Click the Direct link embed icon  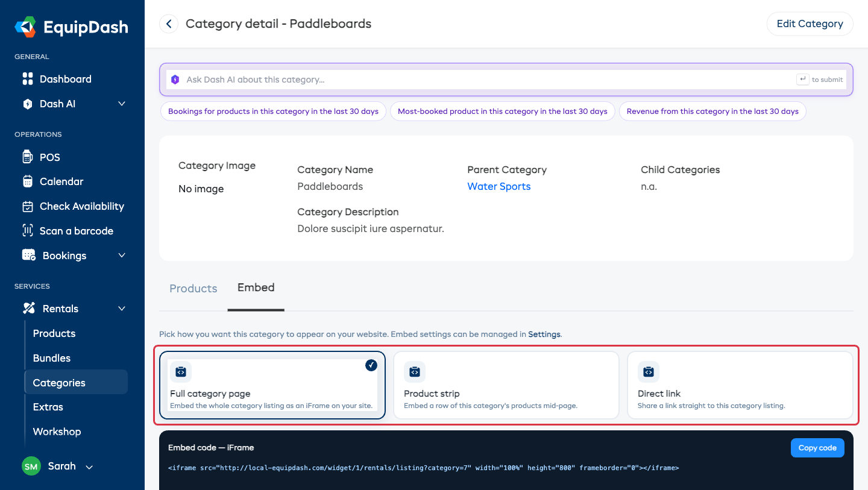pos(649,372)
